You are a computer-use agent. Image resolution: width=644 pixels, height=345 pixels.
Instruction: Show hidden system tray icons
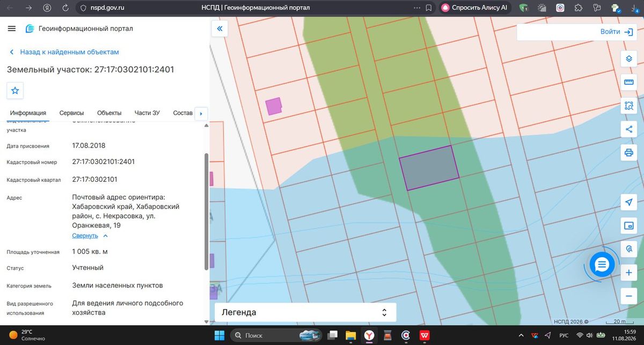521,335
